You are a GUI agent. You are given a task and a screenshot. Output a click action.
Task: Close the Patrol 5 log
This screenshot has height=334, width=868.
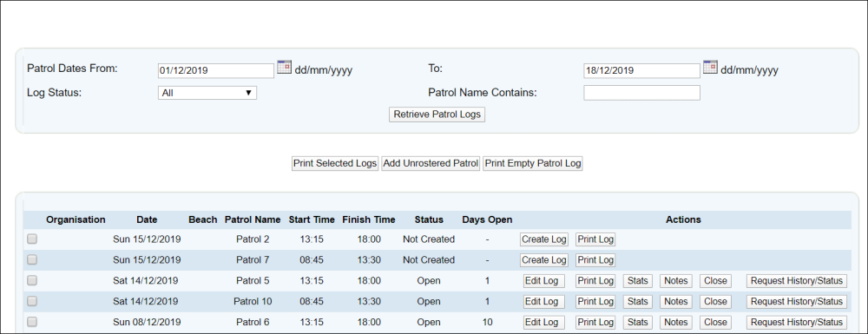(715, 281)
